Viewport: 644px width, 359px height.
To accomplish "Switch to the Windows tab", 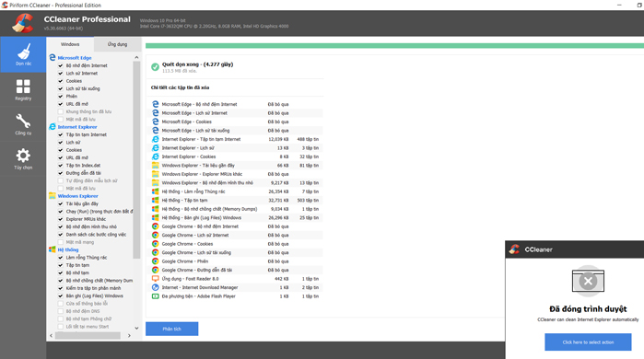I will 70,44.
